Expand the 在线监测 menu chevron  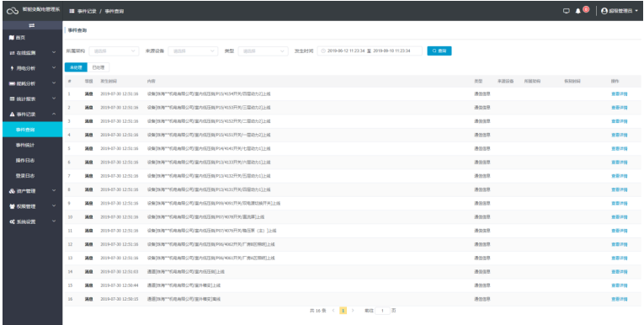click(54, 52)
